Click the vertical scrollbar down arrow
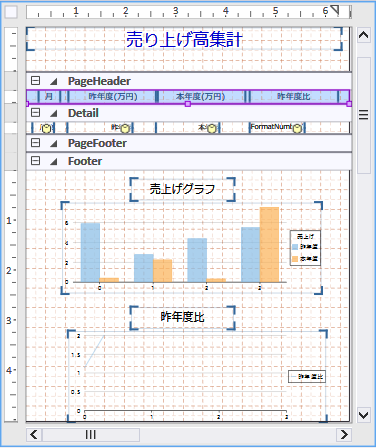 [x=363, y=415]
